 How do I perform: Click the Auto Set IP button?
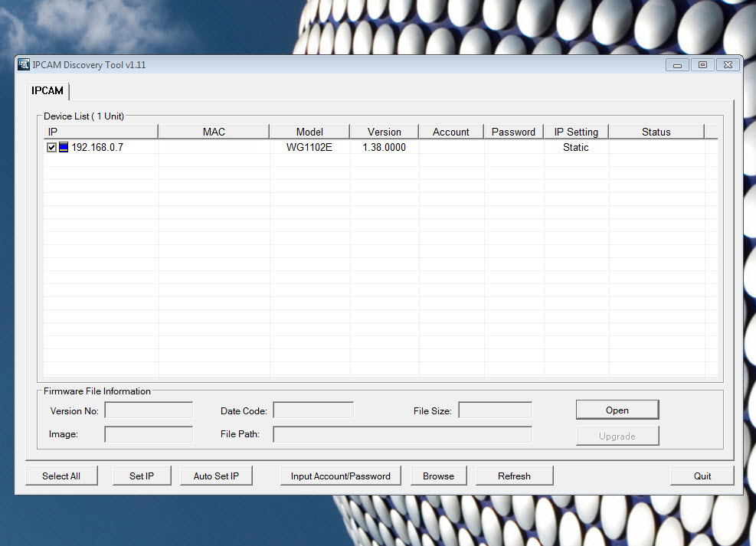pyautogui.click(x=216, y=476)
